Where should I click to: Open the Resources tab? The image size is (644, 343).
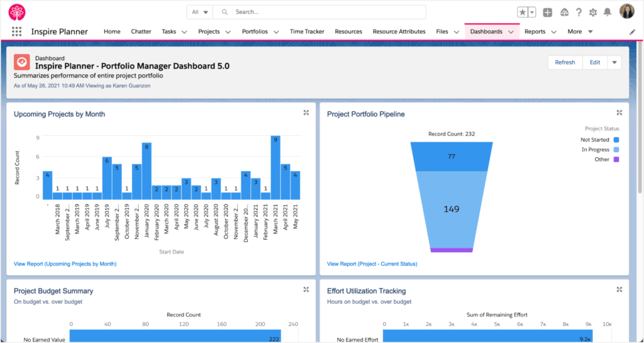click(348, 31)
